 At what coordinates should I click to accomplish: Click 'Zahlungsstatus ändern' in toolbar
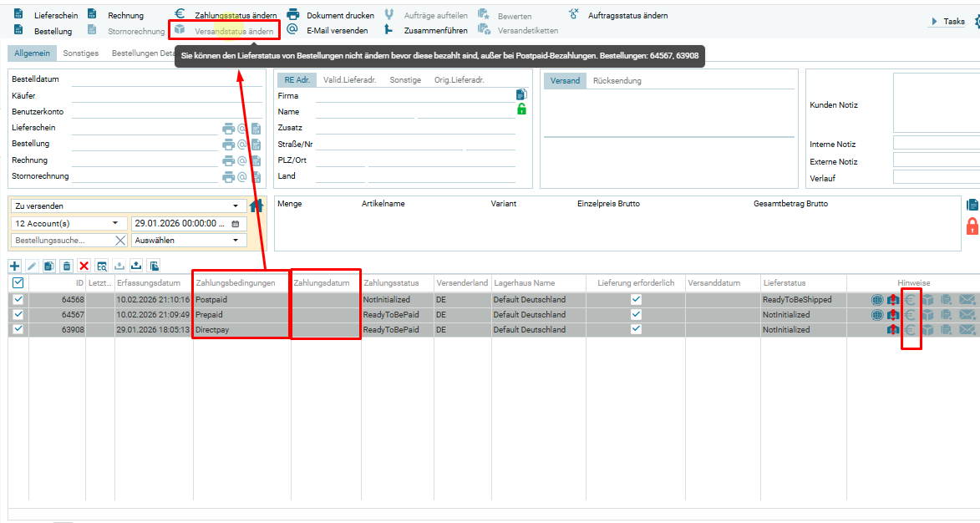pos(235,16)
